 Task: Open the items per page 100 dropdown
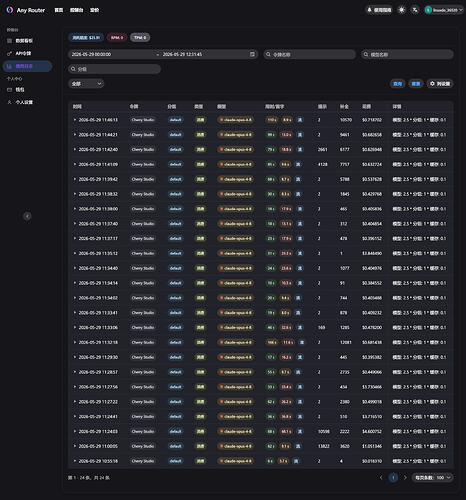pyautogui.click(x=433, y=478)
